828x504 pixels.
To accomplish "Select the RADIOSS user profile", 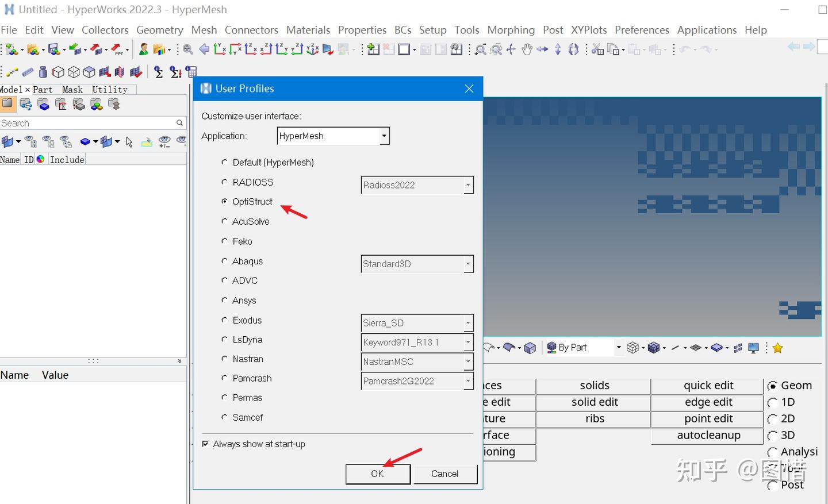I will click(x=225, y=182).
